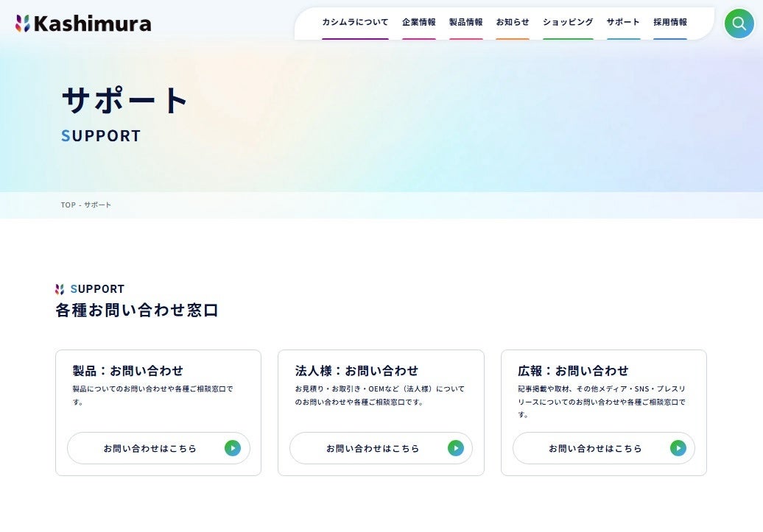
Task: Open the green search icon button
Action: pos(739,24)
